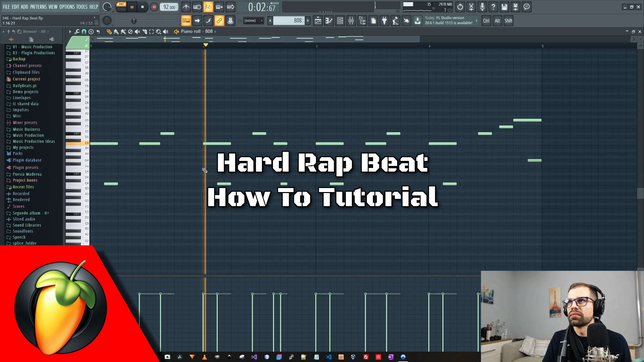Open the TOOLS menu
This screenshot has width=644, height=362.
[x=82, y=6]
